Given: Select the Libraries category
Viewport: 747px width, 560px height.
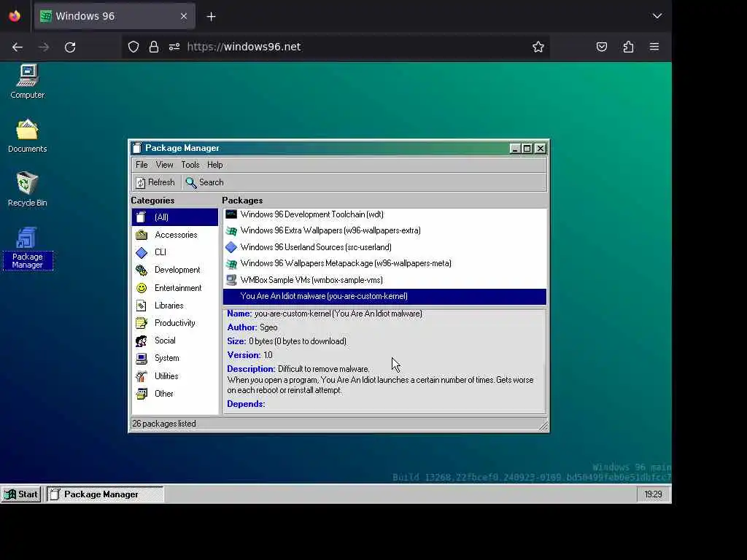Looking at the screenshot, I should pos(175,306).
